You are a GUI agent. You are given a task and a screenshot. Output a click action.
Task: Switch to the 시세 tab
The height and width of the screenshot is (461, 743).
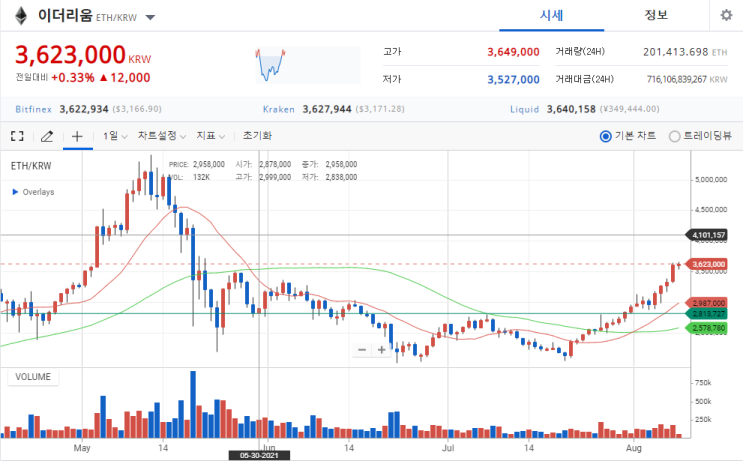coord(552,16)
